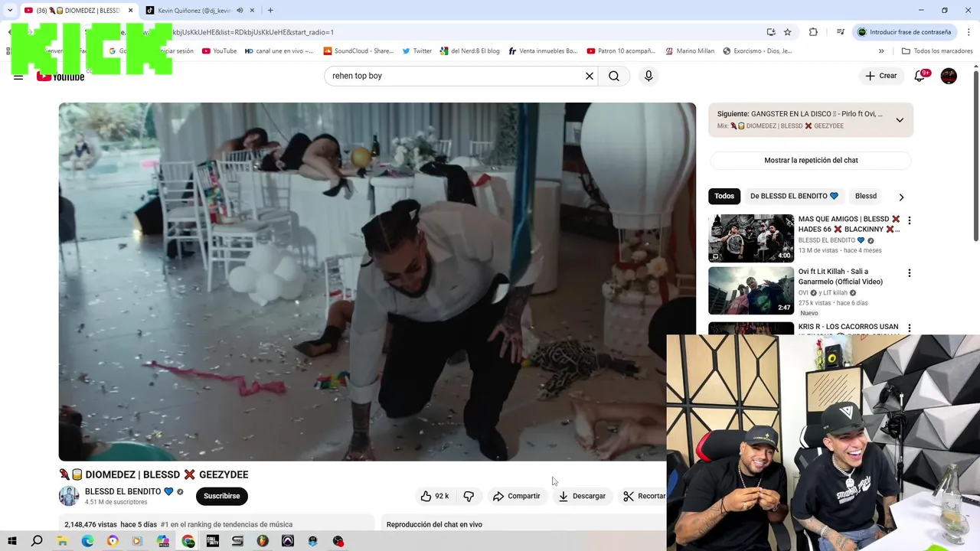
Task: Open more options for MAS QUE AMIGOS video
Action: 910,220
